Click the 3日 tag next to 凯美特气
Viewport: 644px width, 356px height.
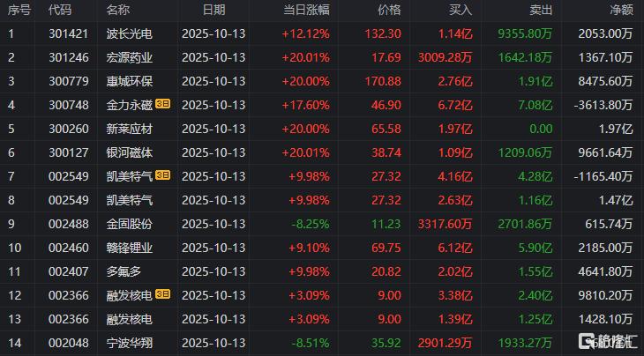click(x=163, y=175)
